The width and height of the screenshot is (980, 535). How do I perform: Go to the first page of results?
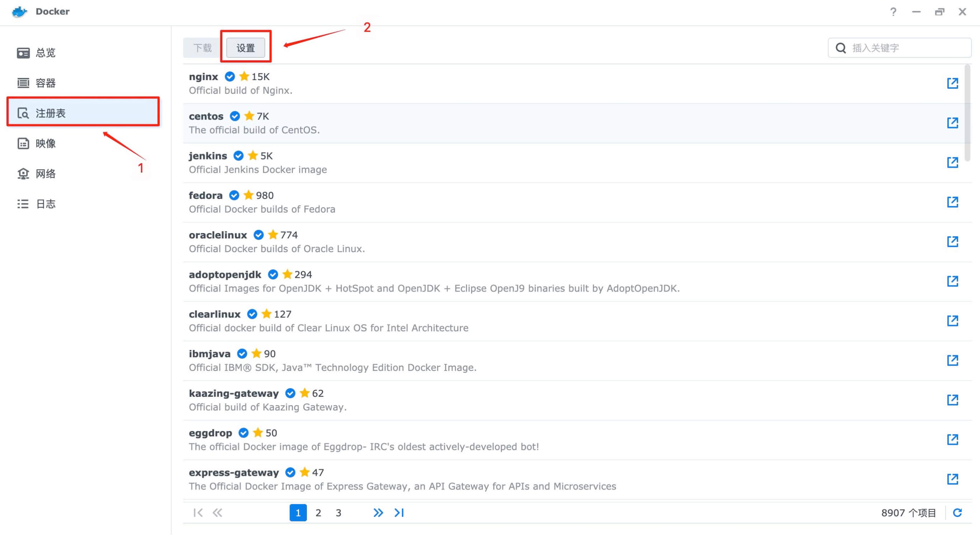pyautogui.click(x=198, y=513)
